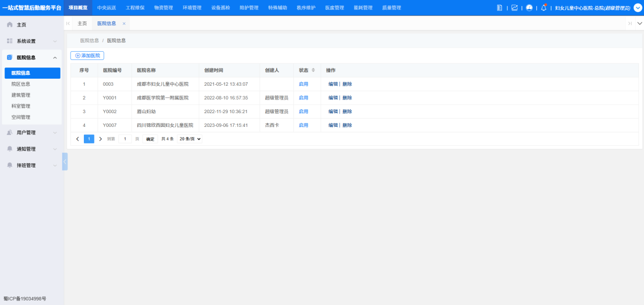Click creator cell 杰西卡
Image resolution: width=644 pixels, height=305 pixels.
coord(272,125)
